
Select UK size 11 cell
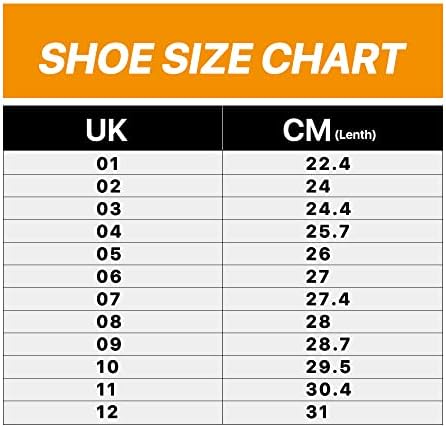tap(113, 390)
